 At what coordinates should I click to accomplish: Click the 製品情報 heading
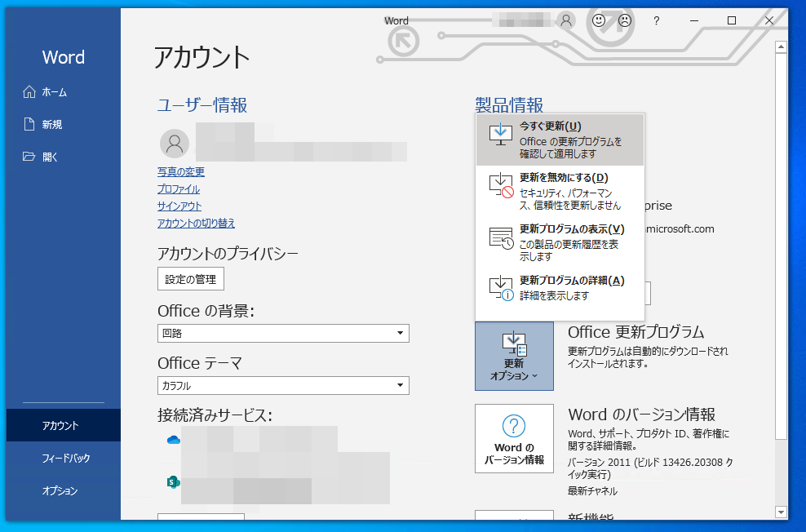pos(509,105)
